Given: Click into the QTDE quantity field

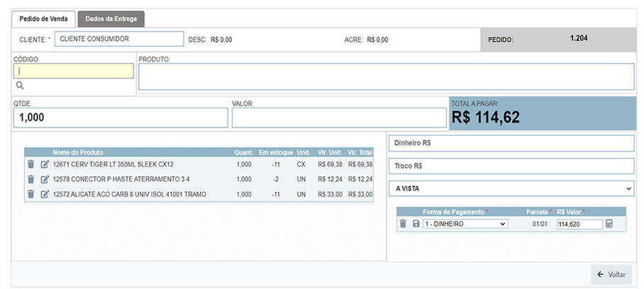Looking at the screenshot, I should point(120,118).
